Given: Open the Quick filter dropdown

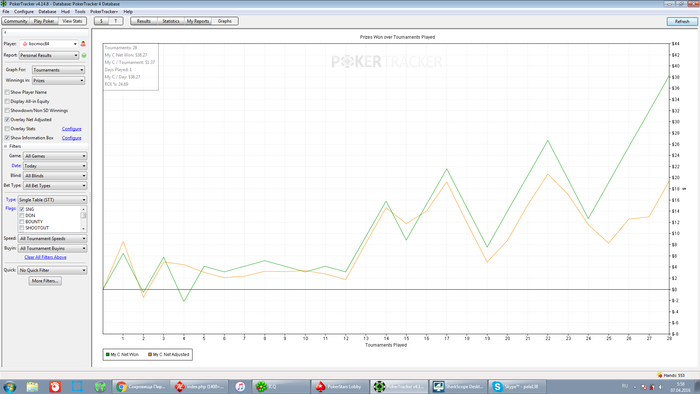Looking at the screenshot, I should pyautogui.click(x=52, y=270).
